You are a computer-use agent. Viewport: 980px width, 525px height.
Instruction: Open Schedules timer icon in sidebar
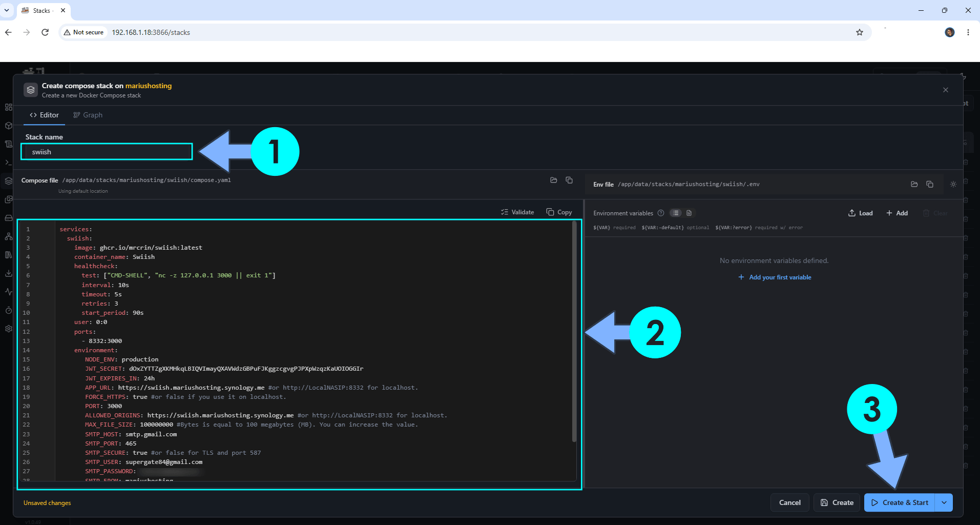[x=9, y=310]
